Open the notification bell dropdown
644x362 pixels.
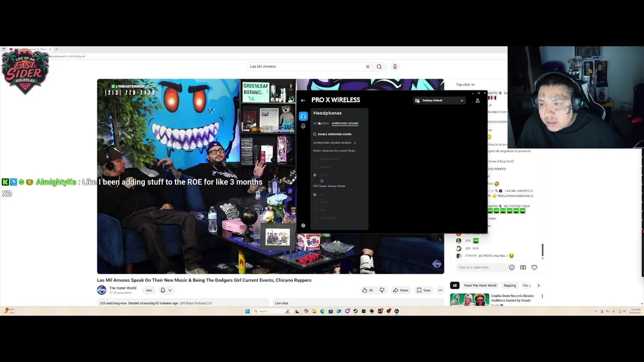[x=166, y=290]
